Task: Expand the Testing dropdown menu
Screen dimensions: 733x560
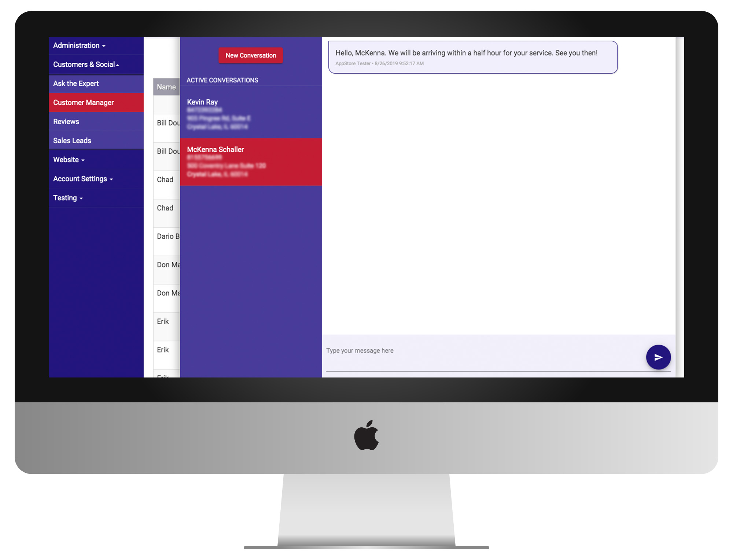Action: [66, 197]
